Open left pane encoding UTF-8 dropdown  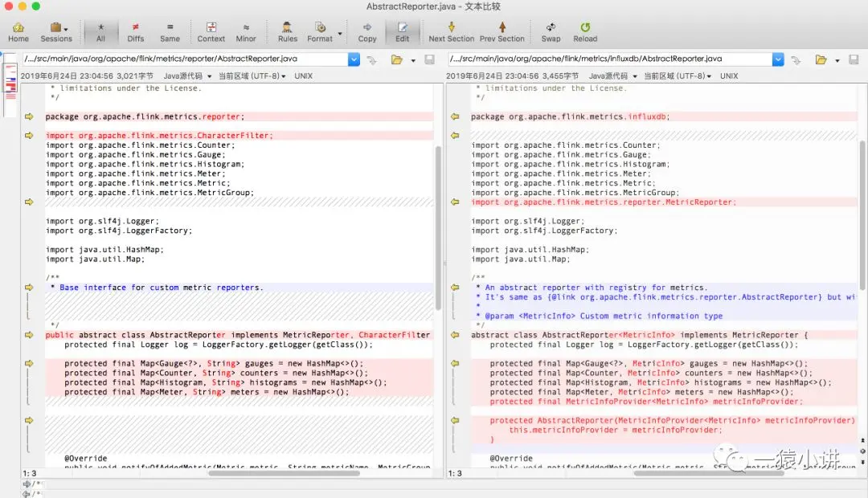coord(252,76)
